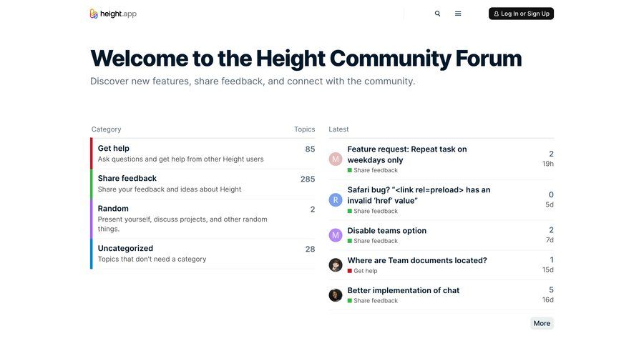Screen dimensions: 644x346
Task: Click the Get help topic count 85
Action: point(310,149)
